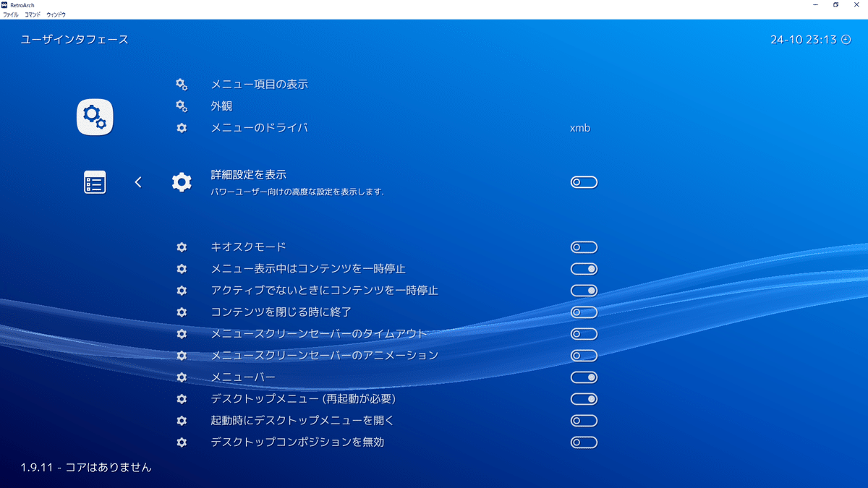868x488 pixels.
Task: Open the コマンド menu
Action: coord(33,14)
